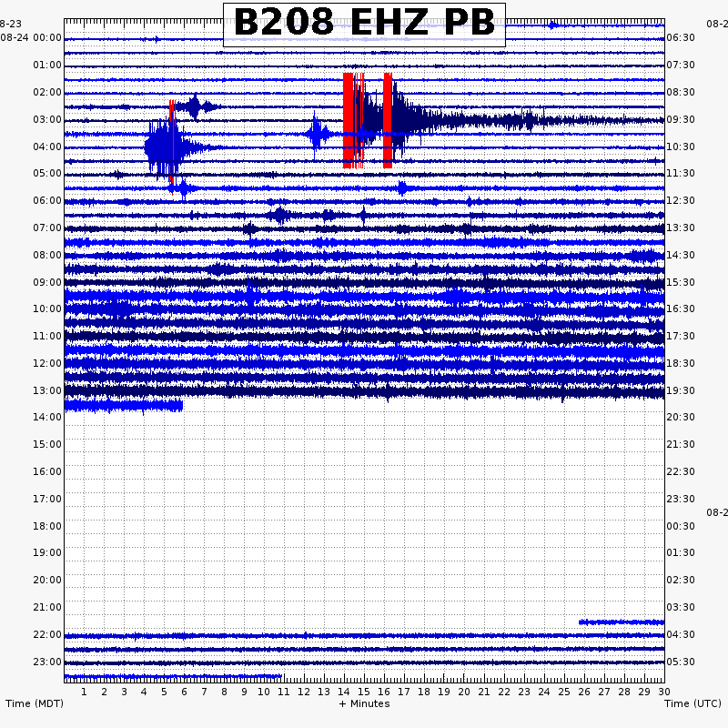Click the 23:30 UTC time label
This screenshot has height=728, width=728.
681,499
